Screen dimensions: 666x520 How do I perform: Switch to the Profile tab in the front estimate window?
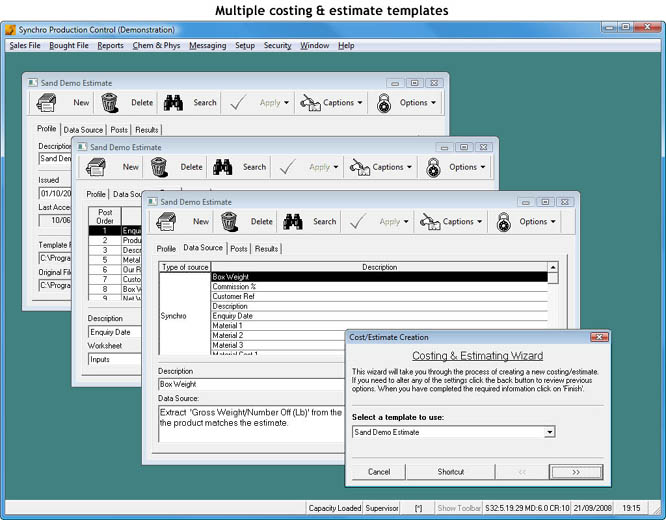(x=166, y=249)
